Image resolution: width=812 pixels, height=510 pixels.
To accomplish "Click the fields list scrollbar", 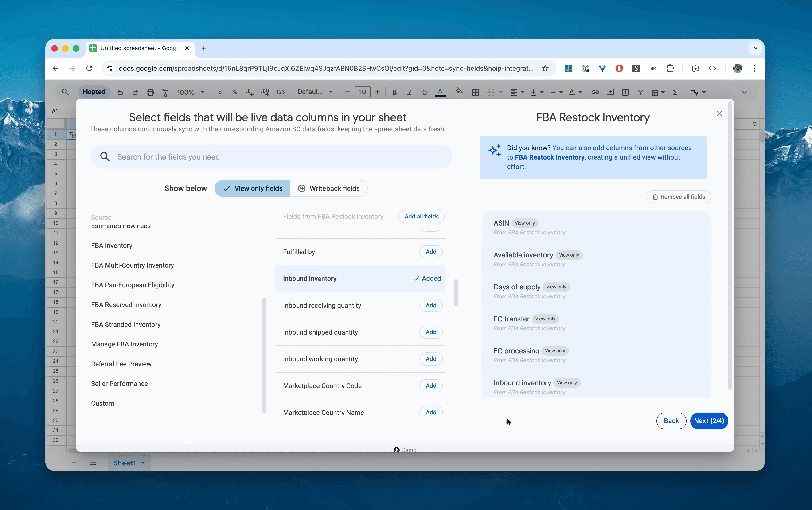I will point(456,292).
